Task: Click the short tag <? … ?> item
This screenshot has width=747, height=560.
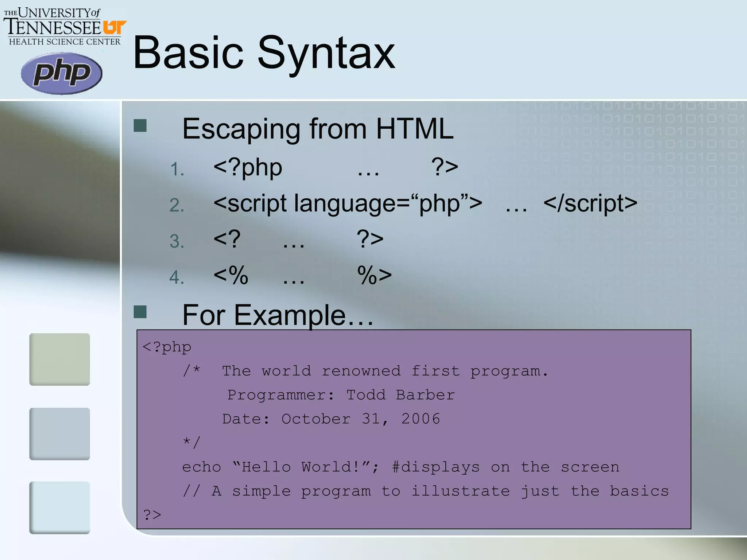Action: (x=298, y=240)
